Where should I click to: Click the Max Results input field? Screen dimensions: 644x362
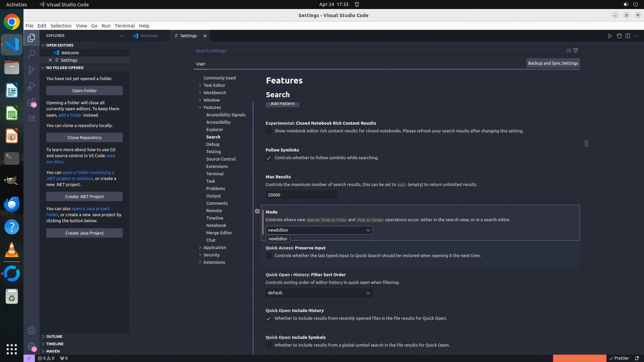[x=301, y=195]
